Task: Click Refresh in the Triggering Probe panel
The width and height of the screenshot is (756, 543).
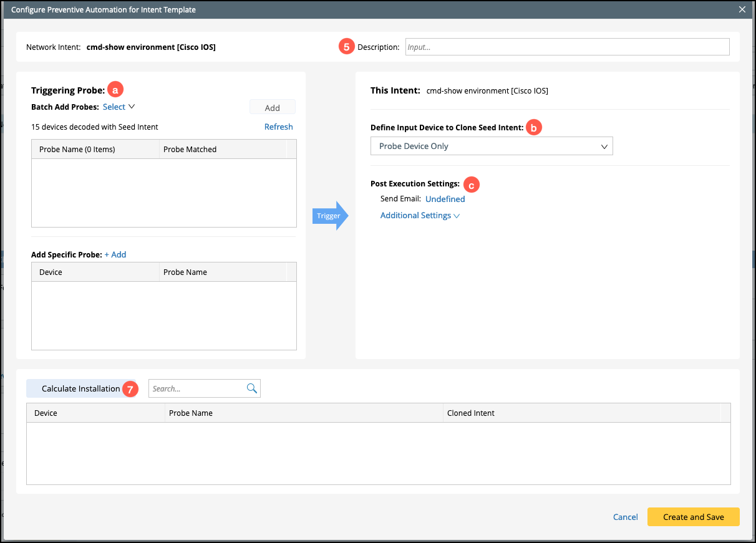Action: (278, 127)
